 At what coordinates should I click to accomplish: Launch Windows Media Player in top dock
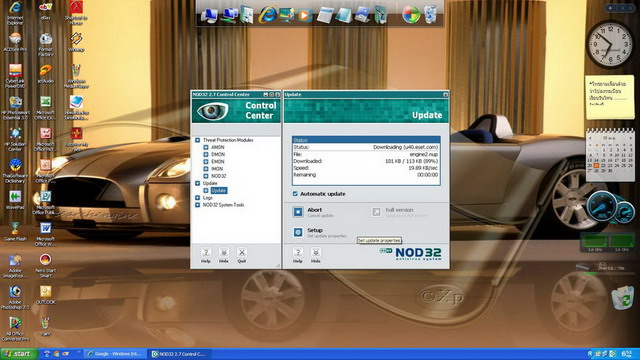point(304,16)
